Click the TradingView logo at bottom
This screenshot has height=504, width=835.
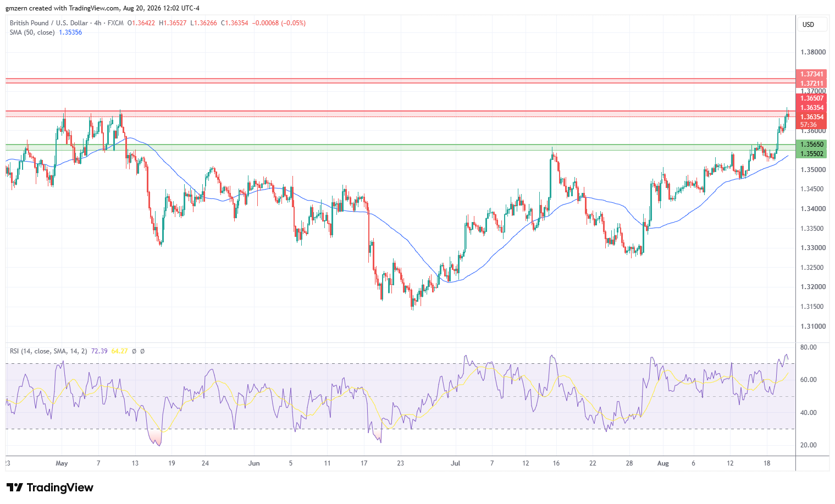[49, 488]
